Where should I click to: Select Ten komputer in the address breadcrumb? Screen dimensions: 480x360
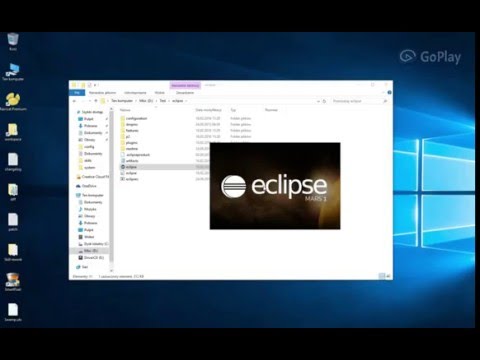[x=122, y=101]
